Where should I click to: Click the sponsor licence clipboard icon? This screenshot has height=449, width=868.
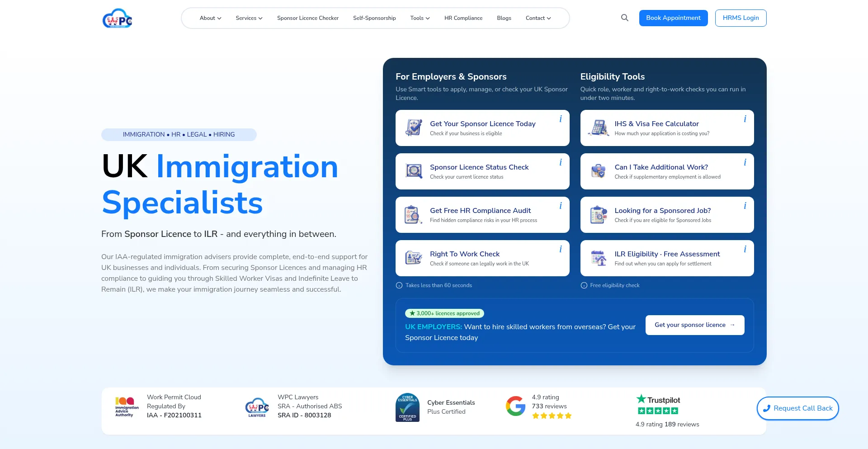coord(414,128)
